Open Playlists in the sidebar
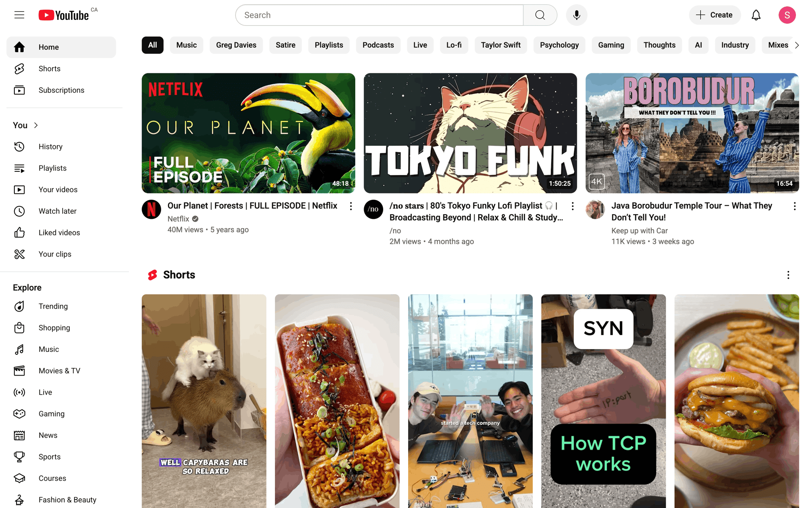 (x=61, y=168)
